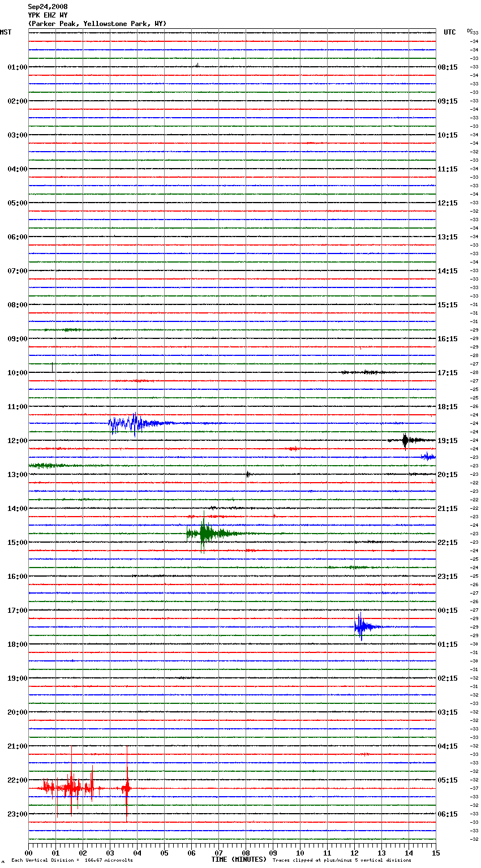Click the 10:15 UTC time label
The image size is (481, 868).
[448, 135]
